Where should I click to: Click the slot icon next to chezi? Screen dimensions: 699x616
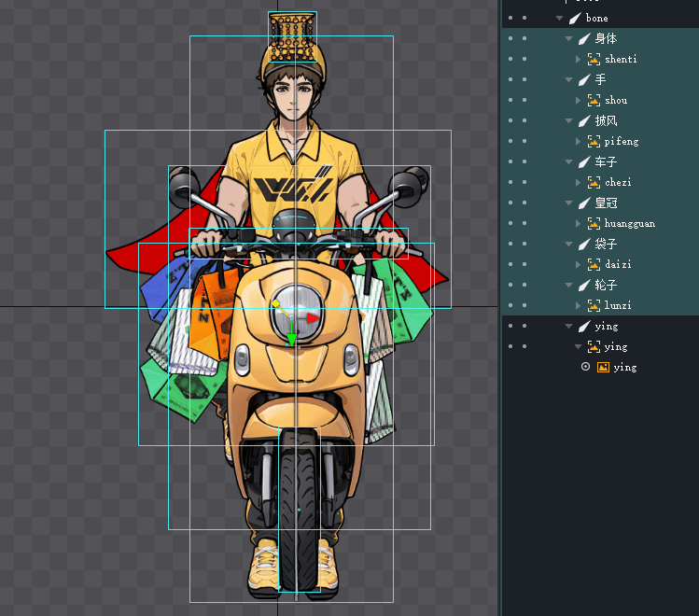click(x=594, y=183)
